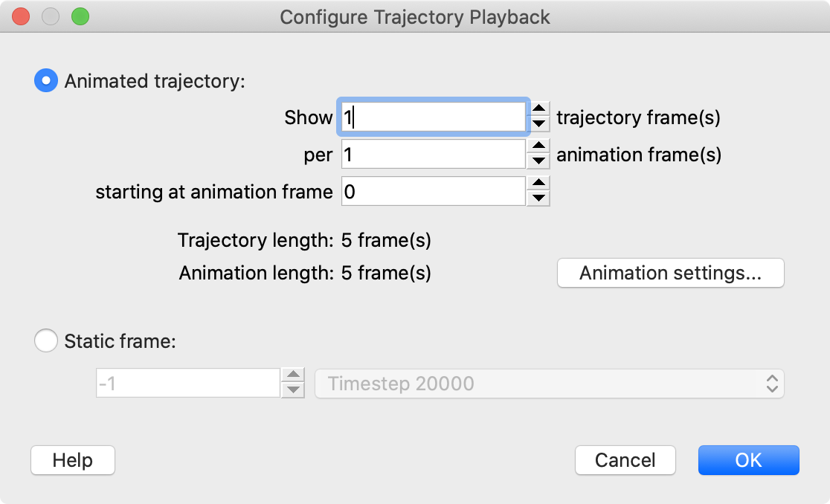Increment the per animation frames stepper
Screen dimensions: 830x504
(539, 146)
